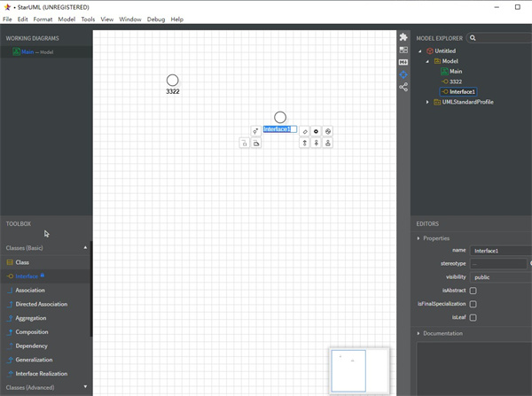This screenshot has width=532, height=396.
Task: Click the Markdown editor sidebar icon
Action: point(403,62)
